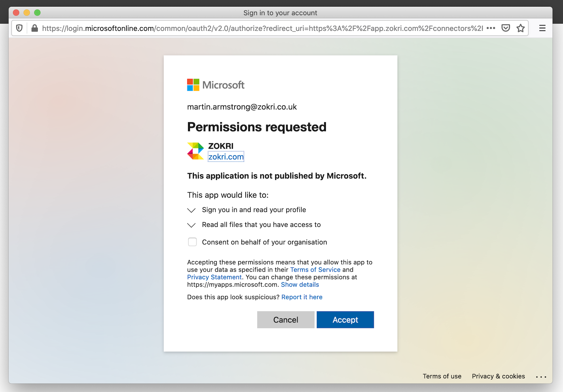Click the padlock site security icon

(x=35, y=28)
